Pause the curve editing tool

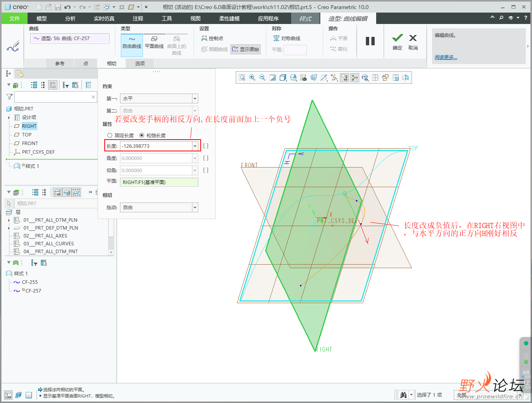370,41
